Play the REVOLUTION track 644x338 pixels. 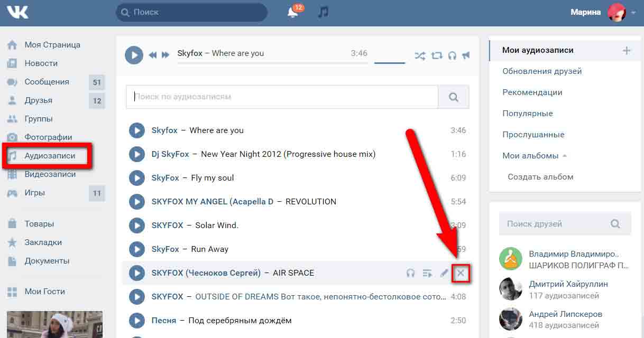coord(137,202)
